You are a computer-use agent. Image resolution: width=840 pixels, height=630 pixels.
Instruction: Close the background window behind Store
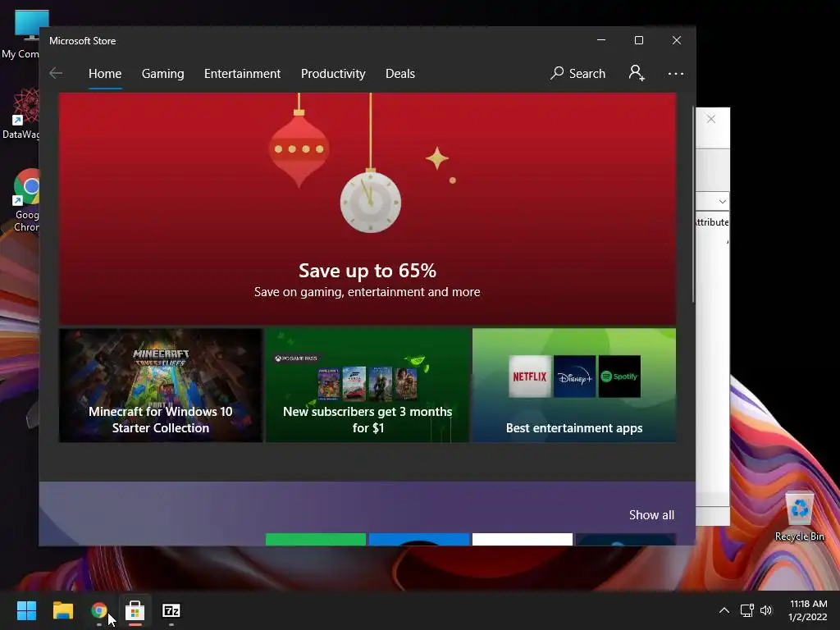711,119
